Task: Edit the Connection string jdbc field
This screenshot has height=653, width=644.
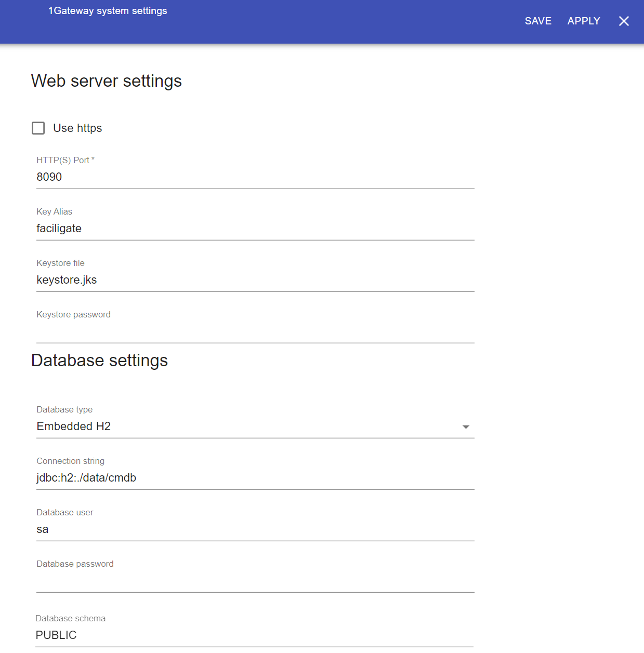Action: pyautogui.click(x=255, y=478)
